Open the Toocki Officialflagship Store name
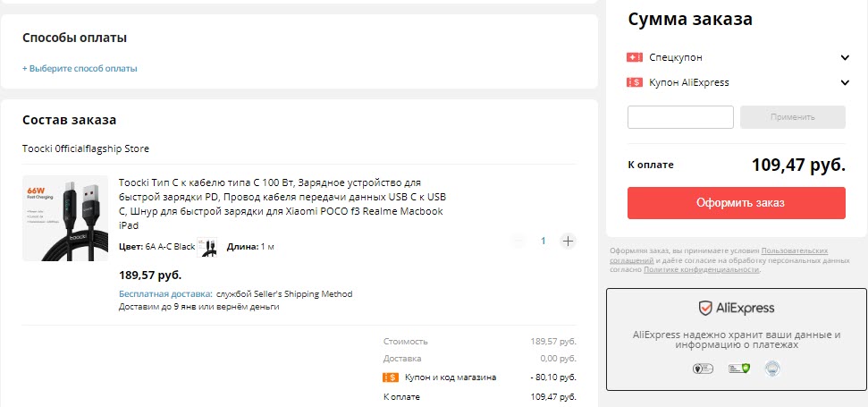This screenshot has width=868, height=407. coord(86,148)
